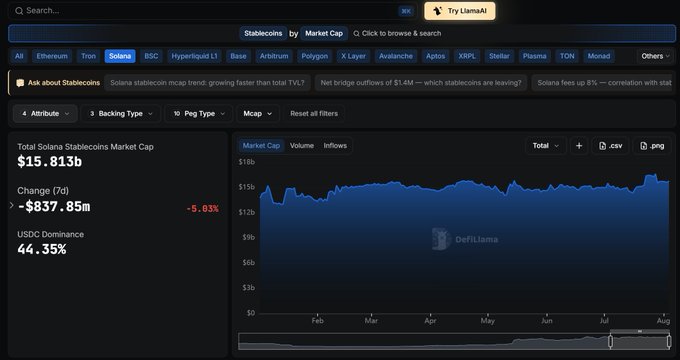The width and height of the screenshot is (680, 360).
Task: Select the Tron chain tab
Action: tap(88, 56)
